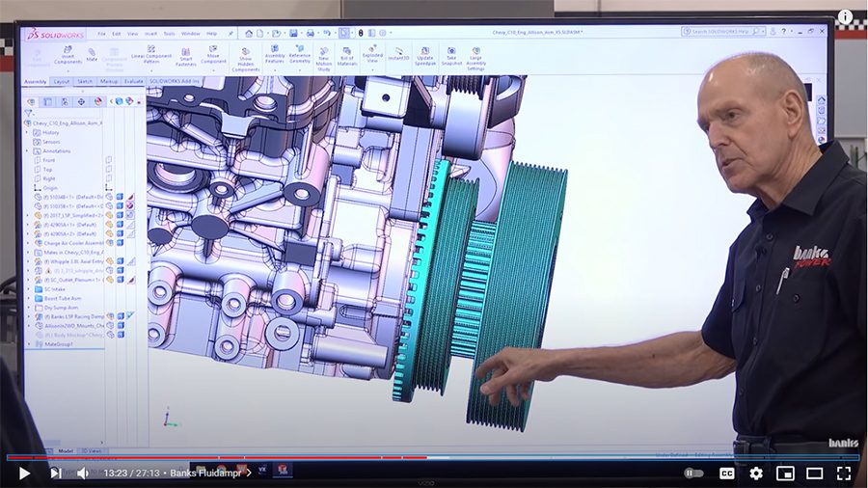Open the FeatureManager design tree tab
Viewport: 868px width, 488px height.
pos(31,102)
